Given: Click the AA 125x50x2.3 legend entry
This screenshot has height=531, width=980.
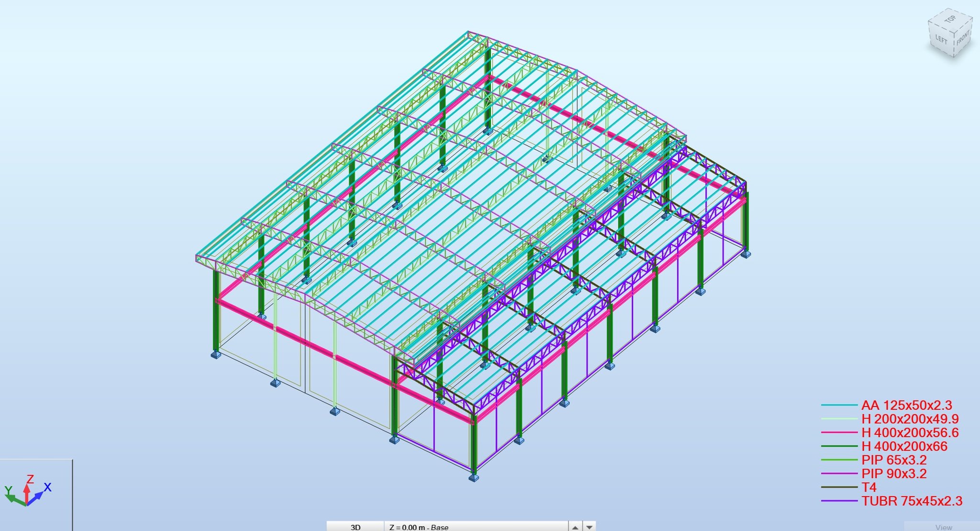Looking at the screenshot, I should [x=907, y=405].
